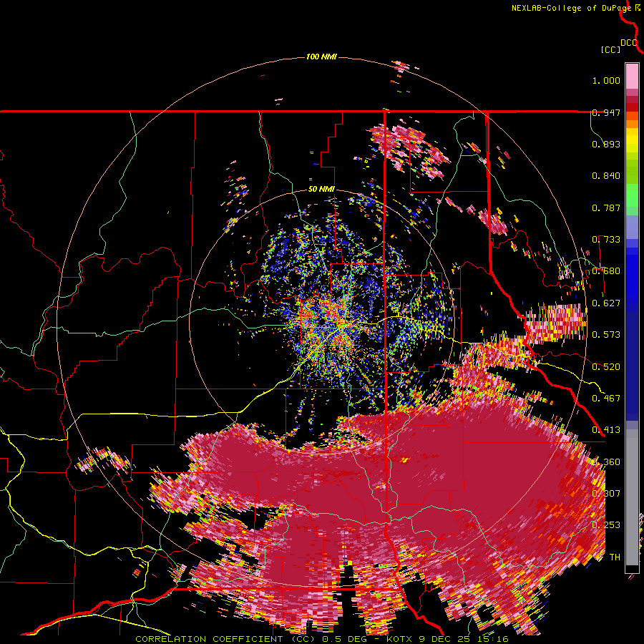Screen dimensions: 644x644
Task: Click the 0.627 legend value
Action: 606,303
